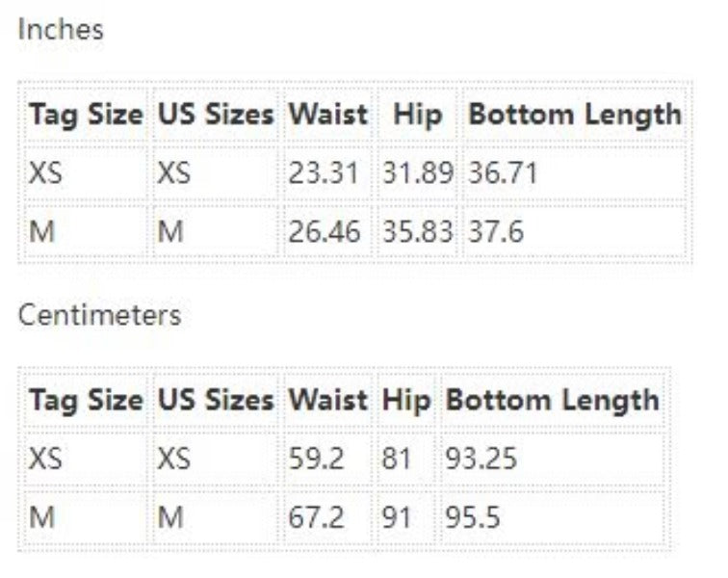The height and width of the screenshot is (578, 728).
Task: Click the 35.83 hip value
Action: [417, 232]
